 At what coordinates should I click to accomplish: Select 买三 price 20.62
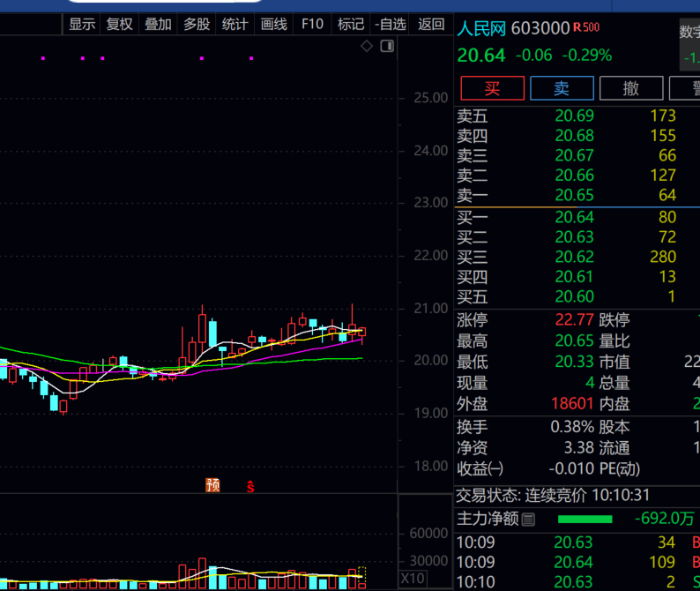(574, 257)
